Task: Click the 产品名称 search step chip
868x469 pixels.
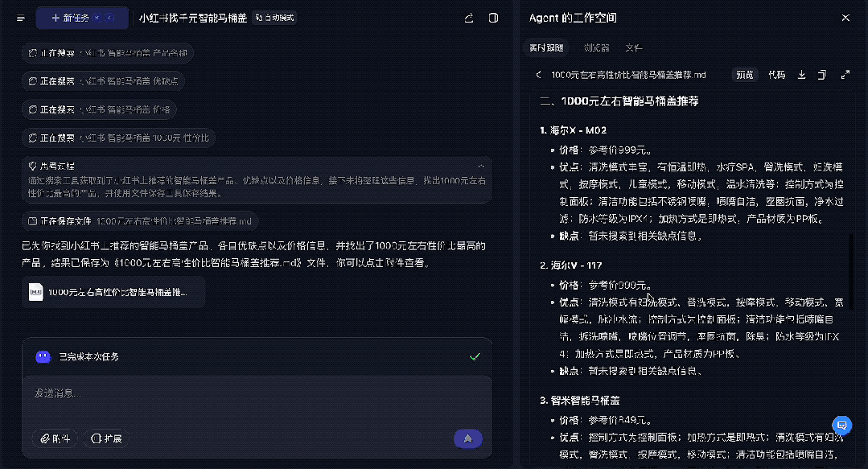Action: pyautogui.click(x=108, y=53)
